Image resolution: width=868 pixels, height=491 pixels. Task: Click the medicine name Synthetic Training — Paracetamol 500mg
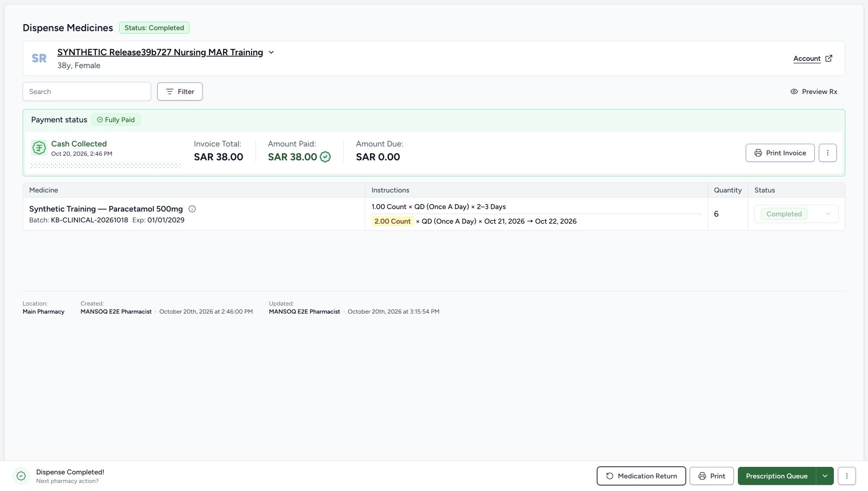(106, 209)
